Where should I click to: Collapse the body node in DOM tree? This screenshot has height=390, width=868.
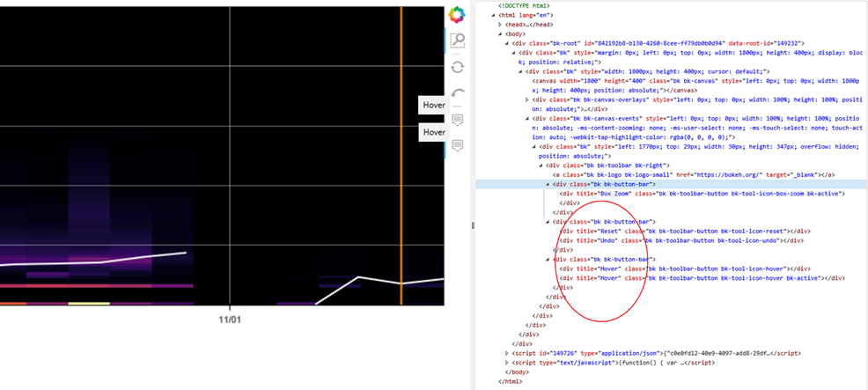[500, 33]
